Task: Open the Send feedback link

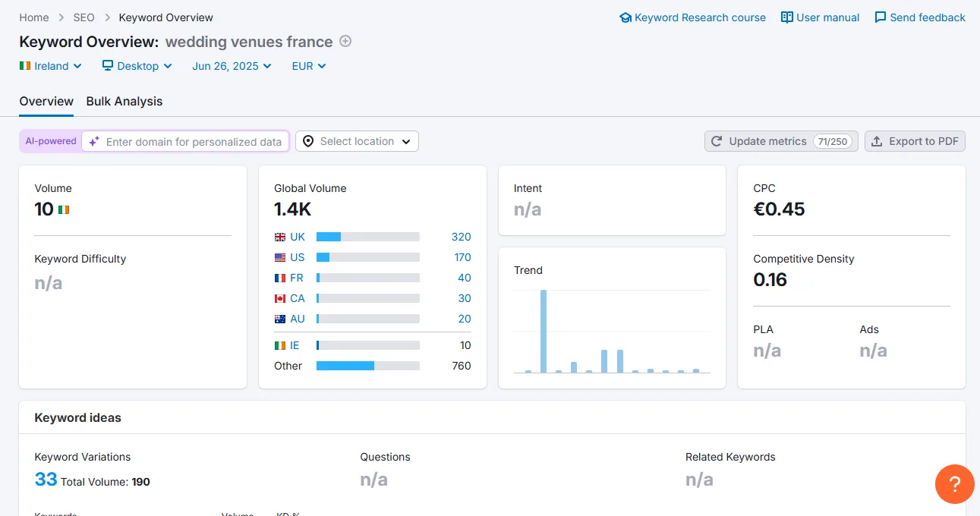Action: (x=920, y=17)
